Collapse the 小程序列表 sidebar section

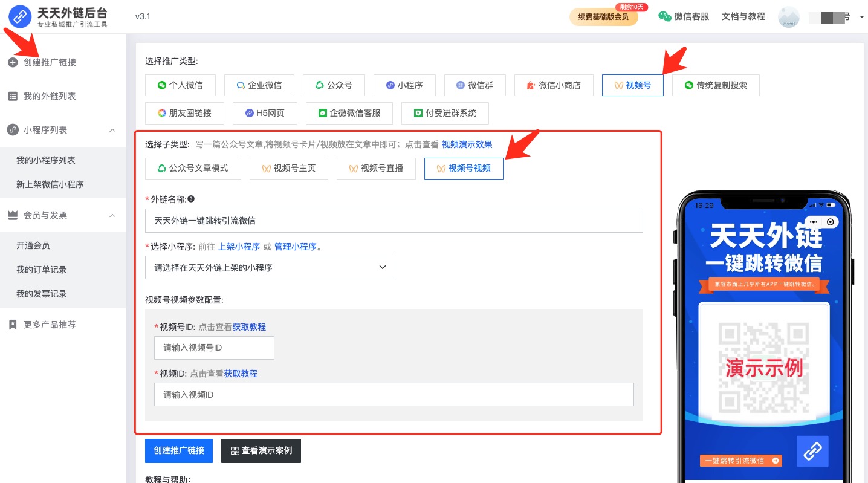point(112,130)
